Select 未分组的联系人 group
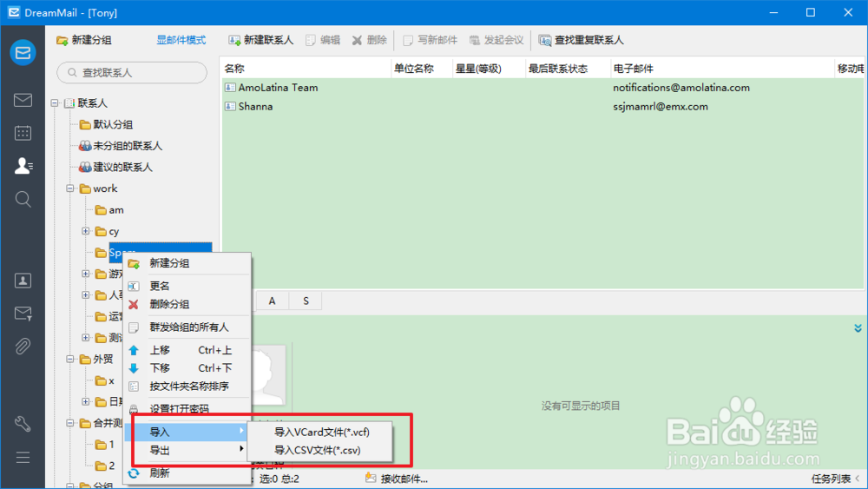 121,146
